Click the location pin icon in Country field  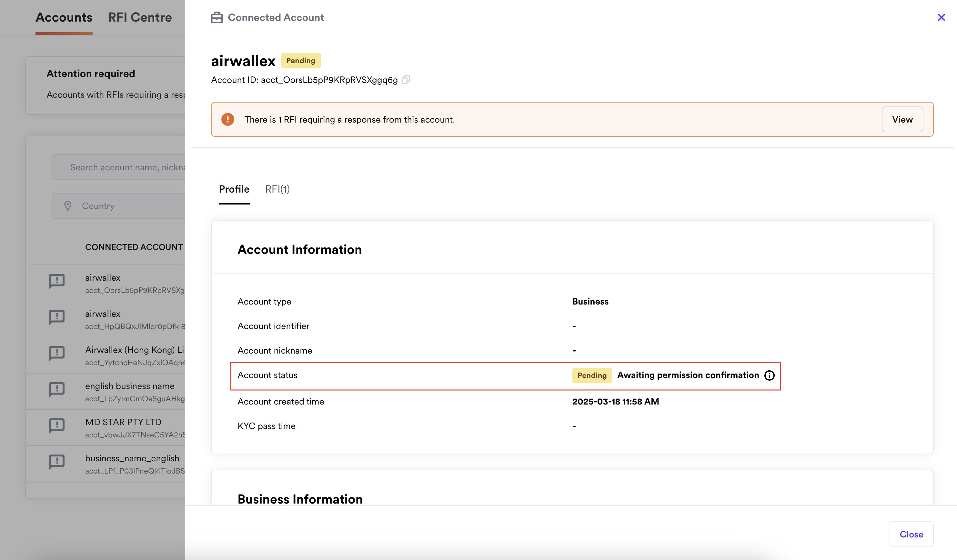[x=68, y=206]
